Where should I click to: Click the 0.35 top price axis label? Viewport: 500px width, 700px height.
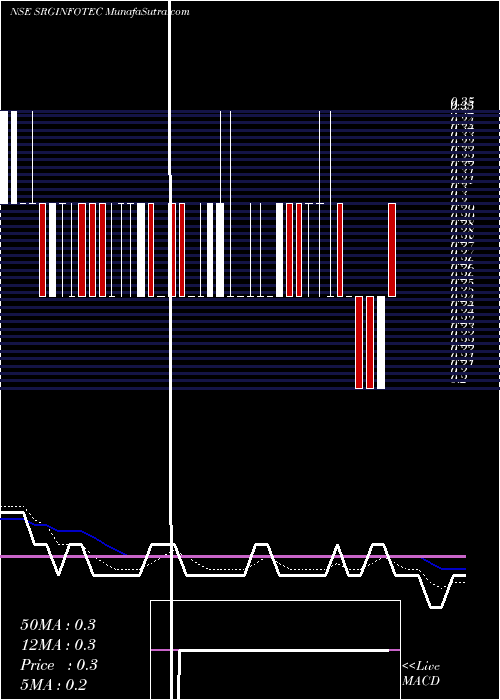462,104
